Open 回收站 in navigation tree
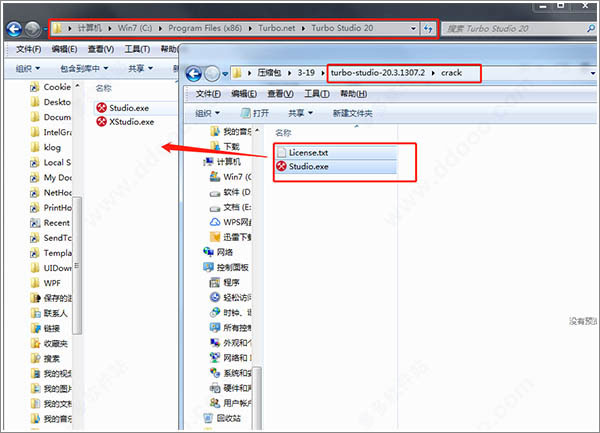 click(x=222, y=418)
